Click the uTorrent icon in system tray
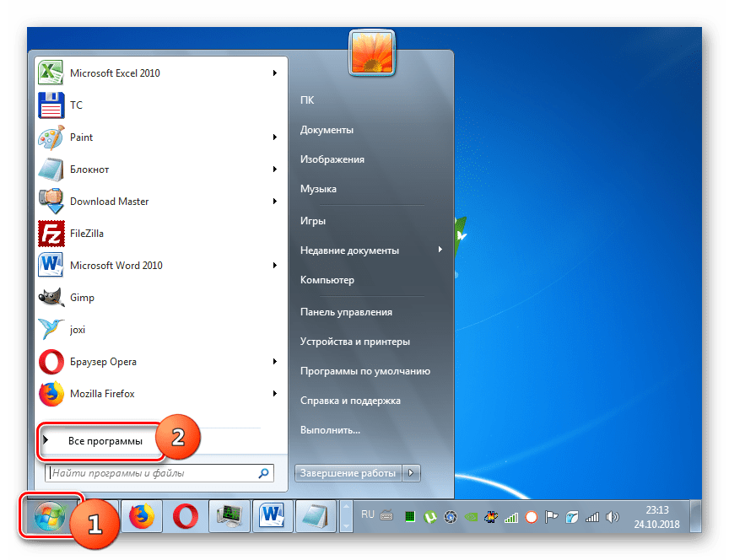The image size is (729, 560). [429, 514]
